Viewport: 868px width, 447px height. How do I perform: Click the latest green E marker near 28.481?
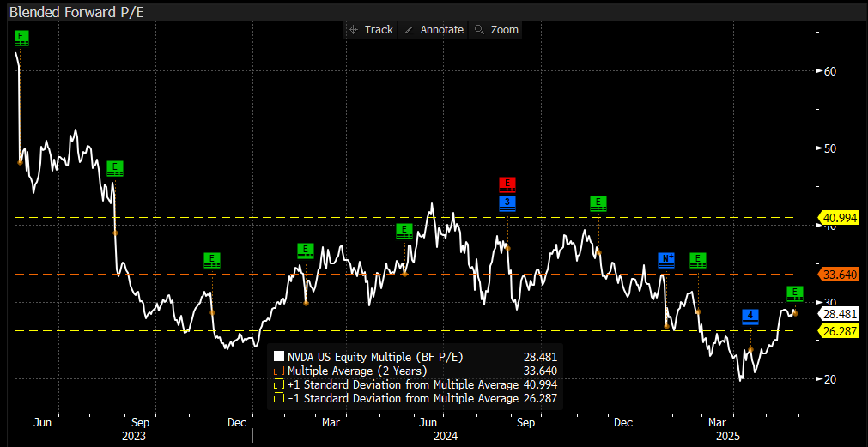pos(795,293)
